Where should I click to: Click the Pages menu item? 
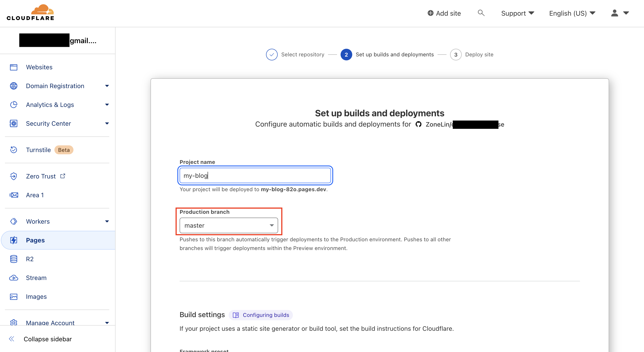(x=35, y=240)
